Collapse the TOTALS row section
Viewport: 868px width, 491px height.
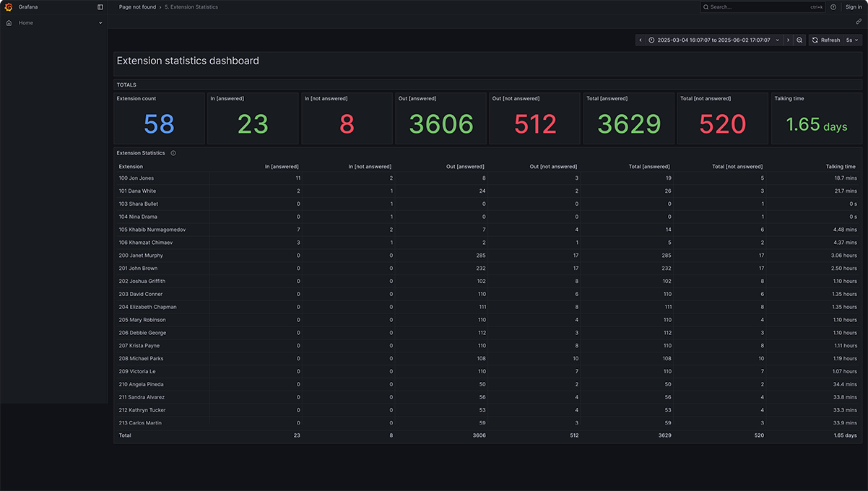[126, 85]
